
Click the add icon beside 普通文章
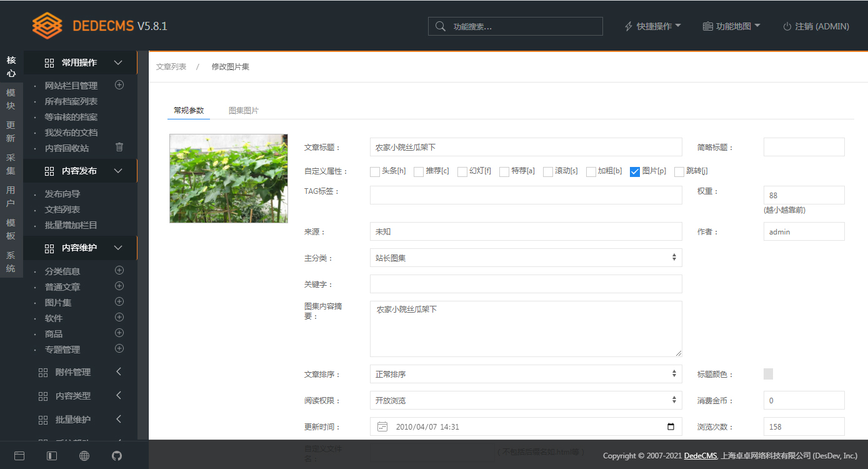(119, 286)
